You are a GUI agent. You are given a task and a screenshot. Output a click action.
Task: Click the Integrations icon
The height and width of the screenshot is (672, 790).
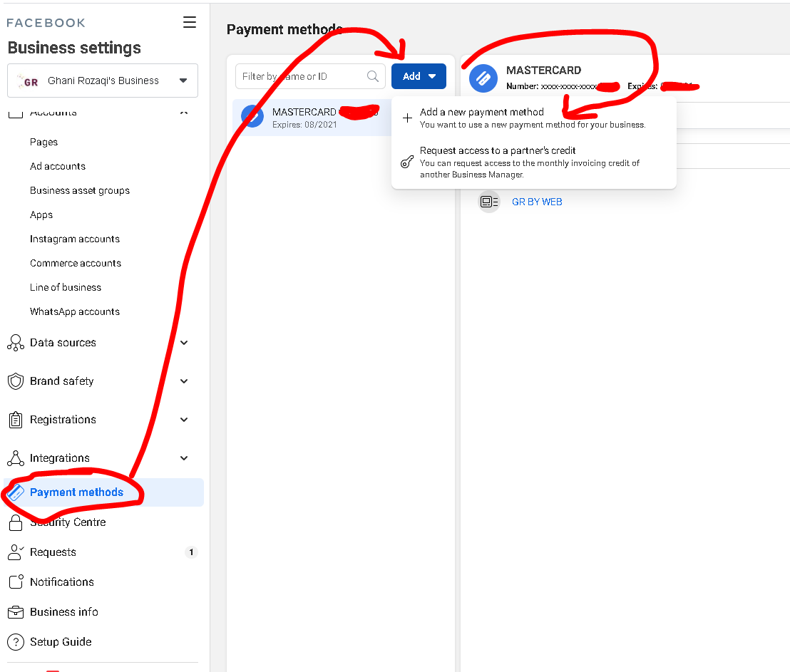(x=16, y=458)
